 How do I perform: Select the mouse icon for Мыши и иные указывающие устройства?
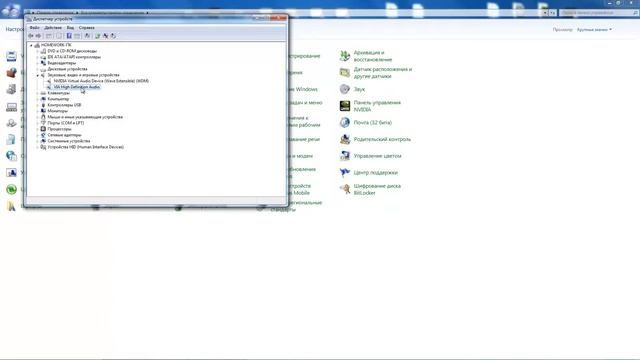(43, 117)
